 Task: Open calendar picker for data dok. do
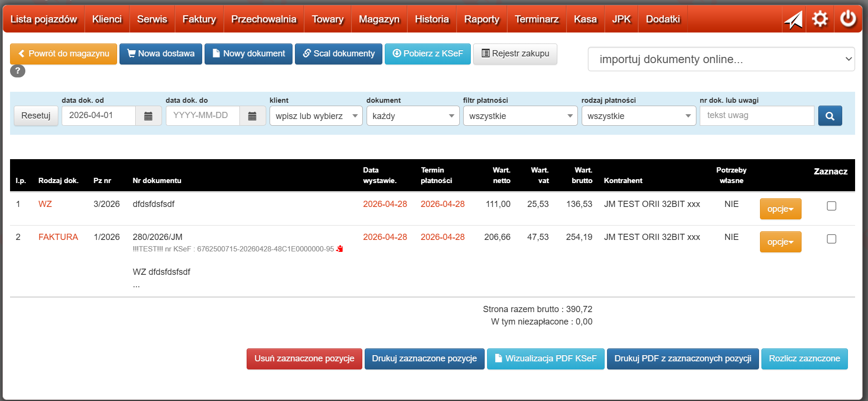click(x=252, y=116)
